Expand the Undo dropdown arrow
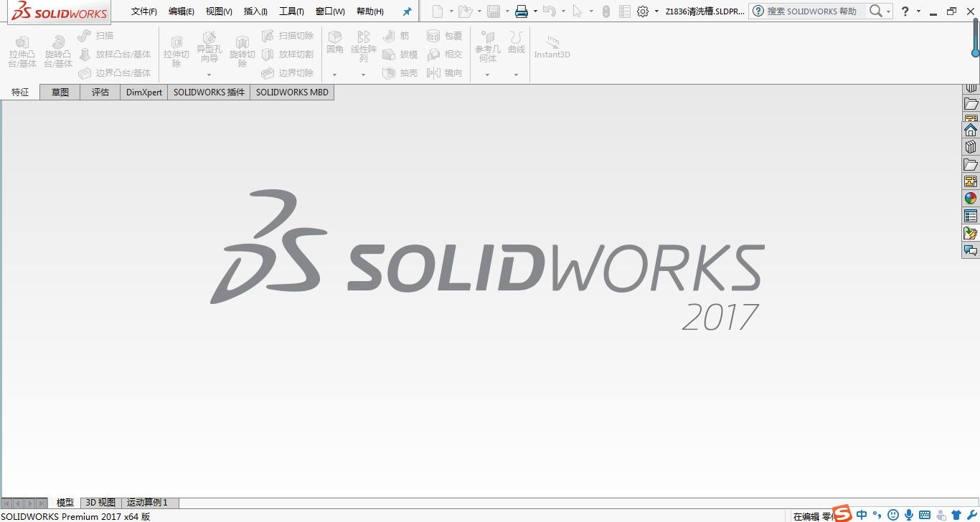 click(x=563, y=11)
